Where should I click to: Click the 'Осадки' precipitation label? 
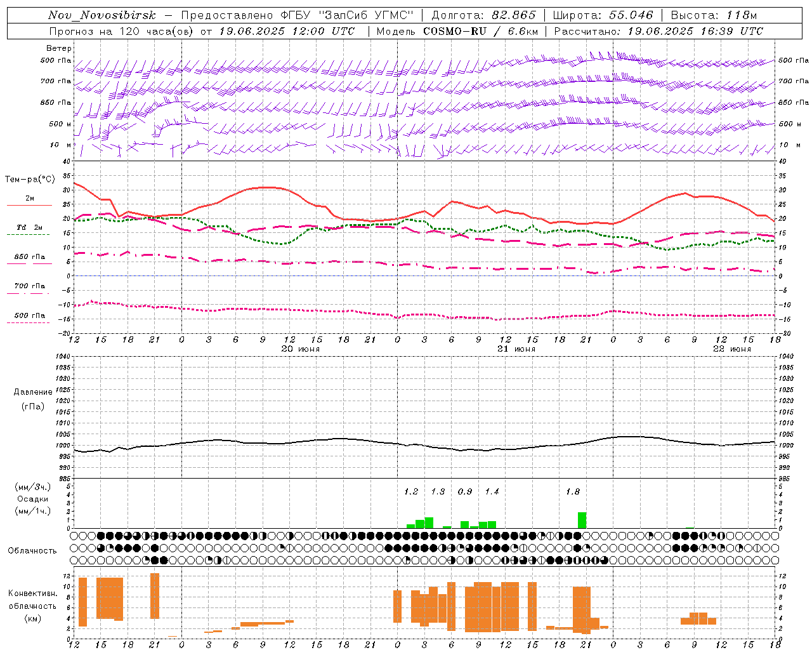tap(33, 499)
